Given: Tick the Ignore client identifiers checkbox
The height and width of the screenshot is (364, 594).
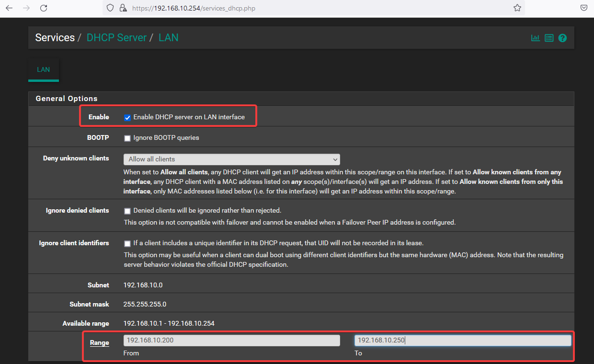Looking at the screenshot, I should [x=127, y=244].
